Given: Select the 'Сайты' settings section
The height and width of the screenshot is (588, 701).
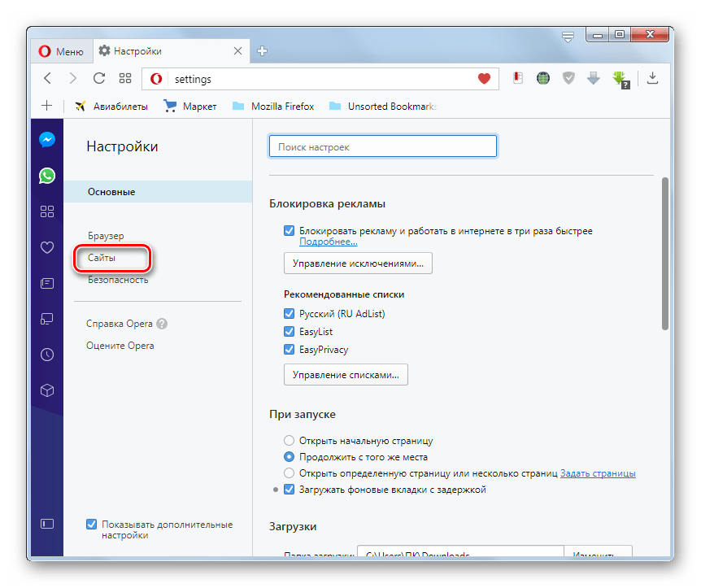Looking at the screenshot, I should tap(102, 258).
